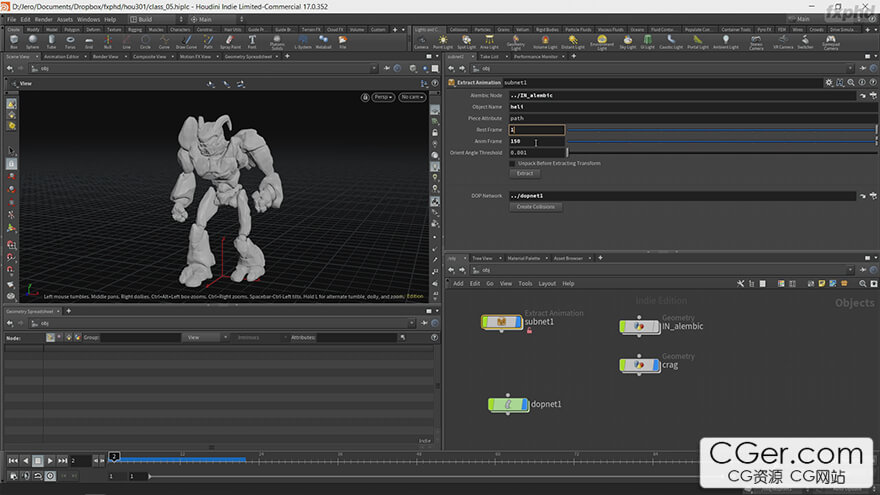Toggle dopnet1 node display flag
Image resolution: width=880 pixels, height=495 pixels.
click(525, 405)
